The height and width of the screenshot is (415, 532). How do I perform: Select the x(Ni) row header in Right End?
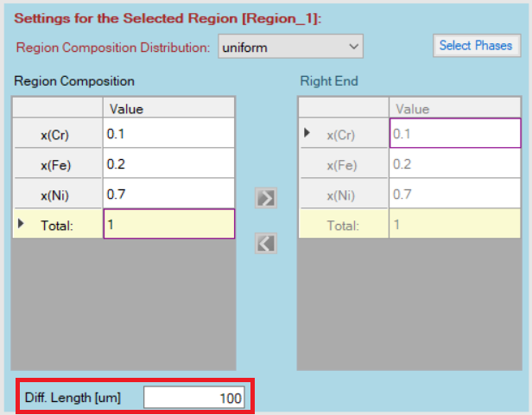coord(343,195)
